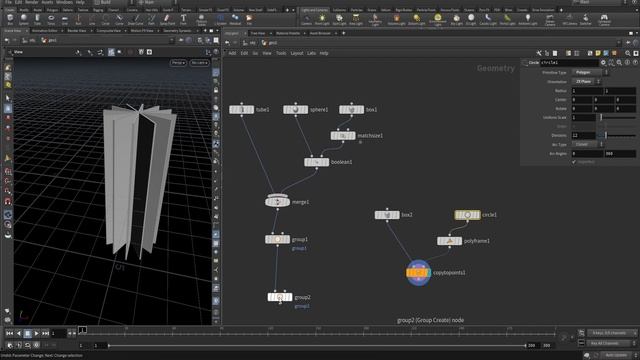Select the Box shelf tool
This screenshot has width=640, height=360.
(x=10, y=19)
